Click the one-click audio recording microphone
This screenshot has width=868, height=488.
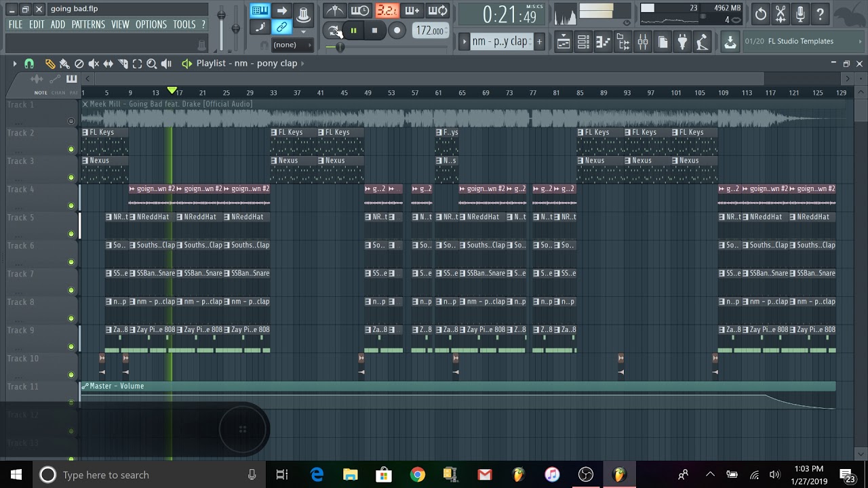pyautogui.click(x=800, y=14)
